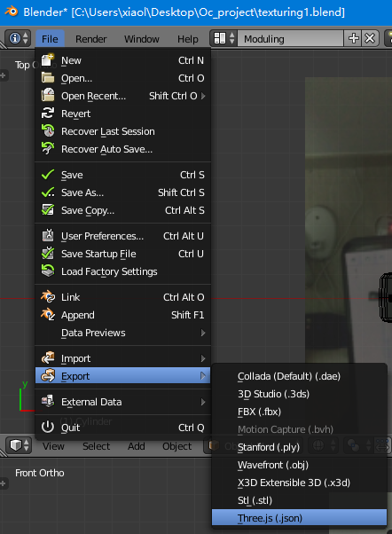Open User Preferences...
The image size is (392, 534).
[x=123, y=236]
